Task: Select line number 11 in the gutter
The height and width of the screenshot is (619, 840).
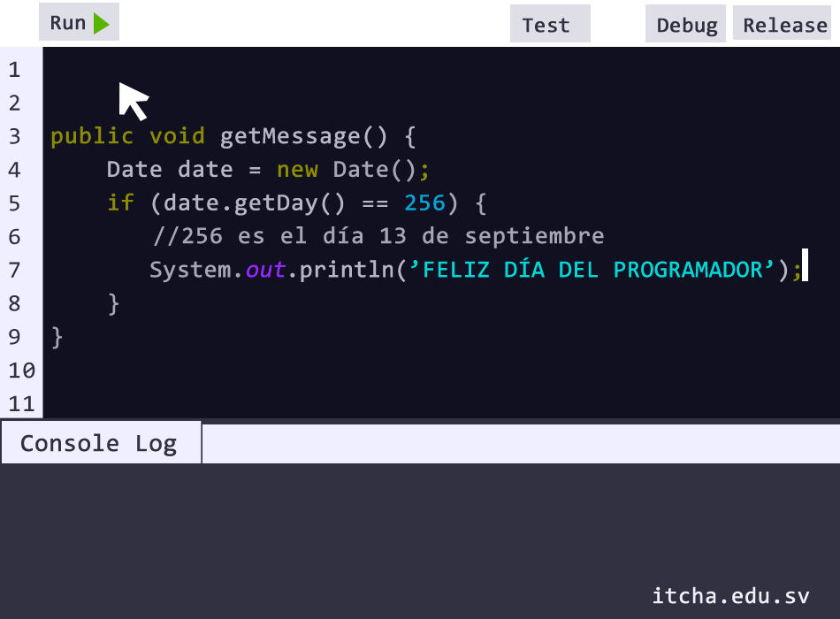Action: click(x=21, y=404)
